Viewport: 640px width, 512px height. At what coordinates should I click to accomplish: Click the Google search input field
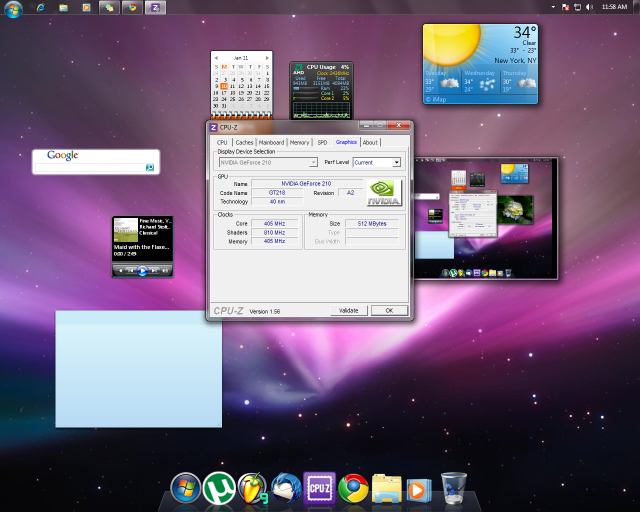90,167
